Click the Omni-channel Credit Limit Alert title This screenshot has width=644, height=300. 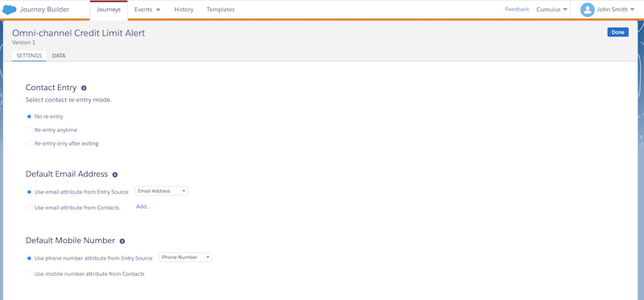78,33
